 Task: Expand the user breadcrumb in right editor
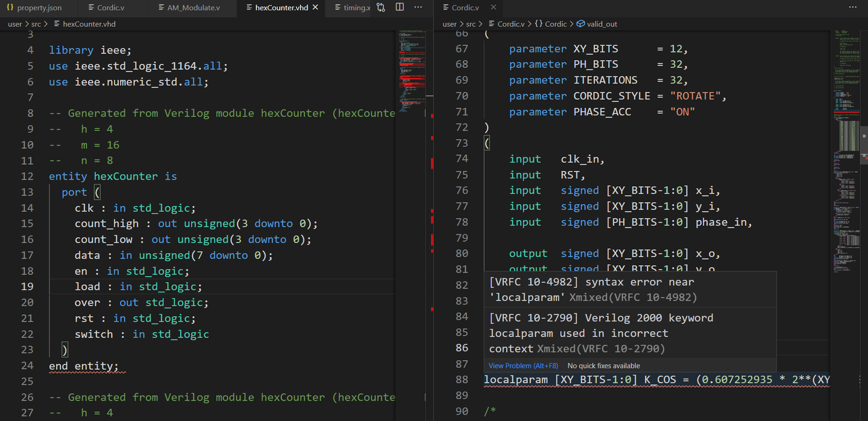click(450, 24)
